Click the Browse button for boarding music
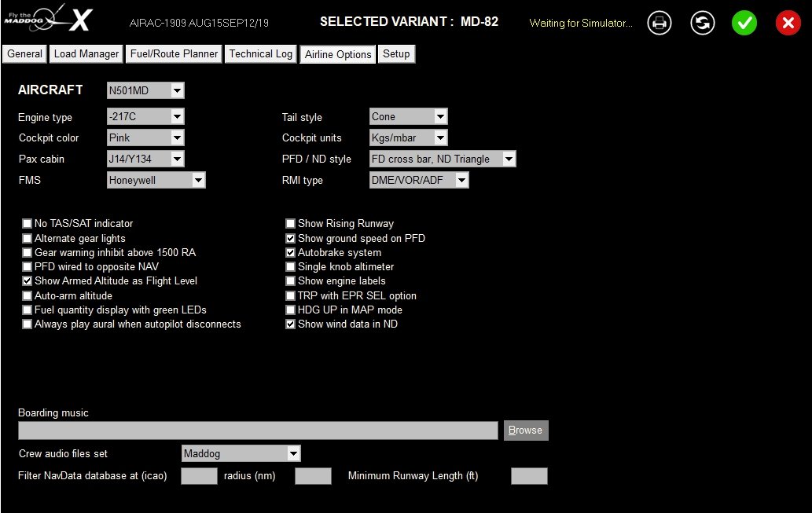This screenshot has width=812, height=513. (525, 431)
